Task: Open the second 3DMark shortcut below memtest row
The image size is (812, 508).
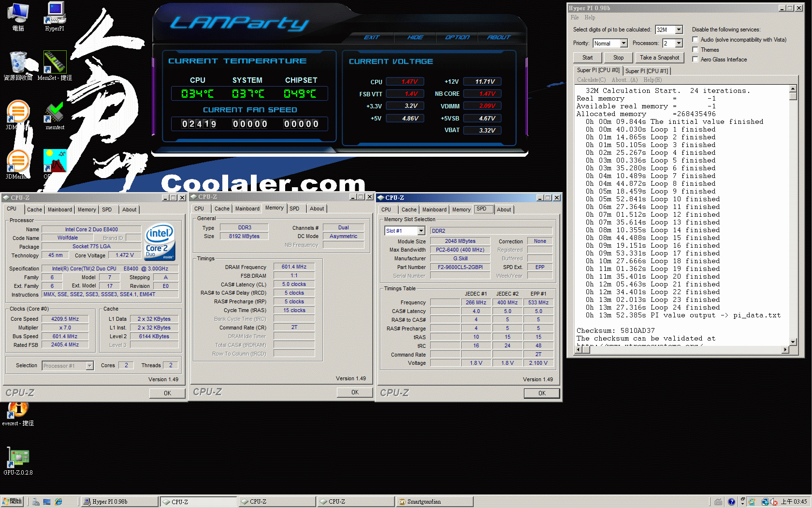Action: [18, 164]
